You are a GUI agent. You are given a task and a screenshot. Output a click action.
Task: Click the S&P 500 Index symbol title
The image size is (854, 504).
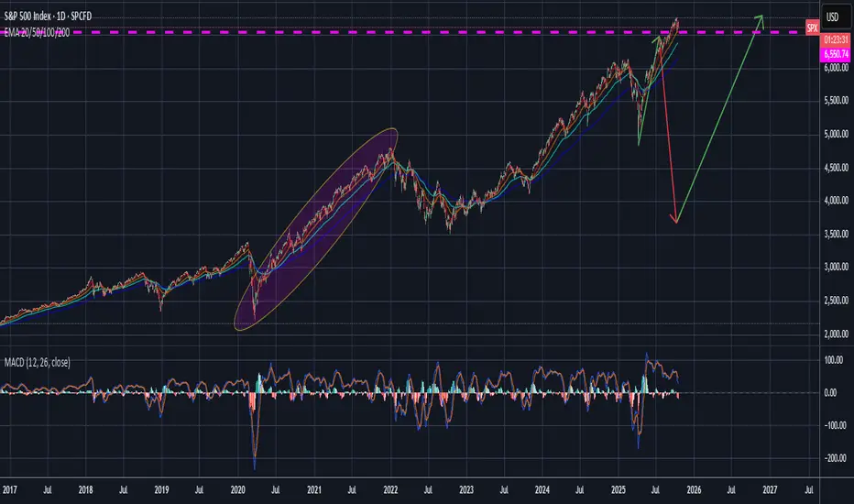[x=48, y=16]
